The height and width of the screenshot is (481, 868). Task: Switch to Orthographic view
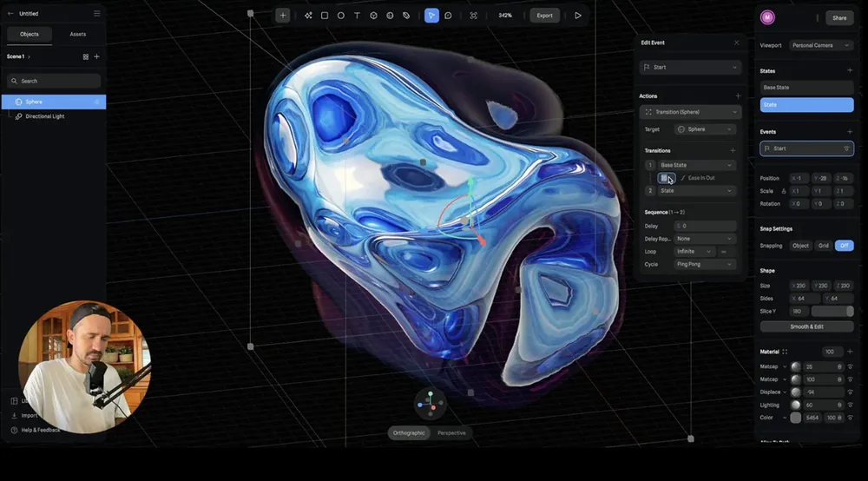[409, 433]
